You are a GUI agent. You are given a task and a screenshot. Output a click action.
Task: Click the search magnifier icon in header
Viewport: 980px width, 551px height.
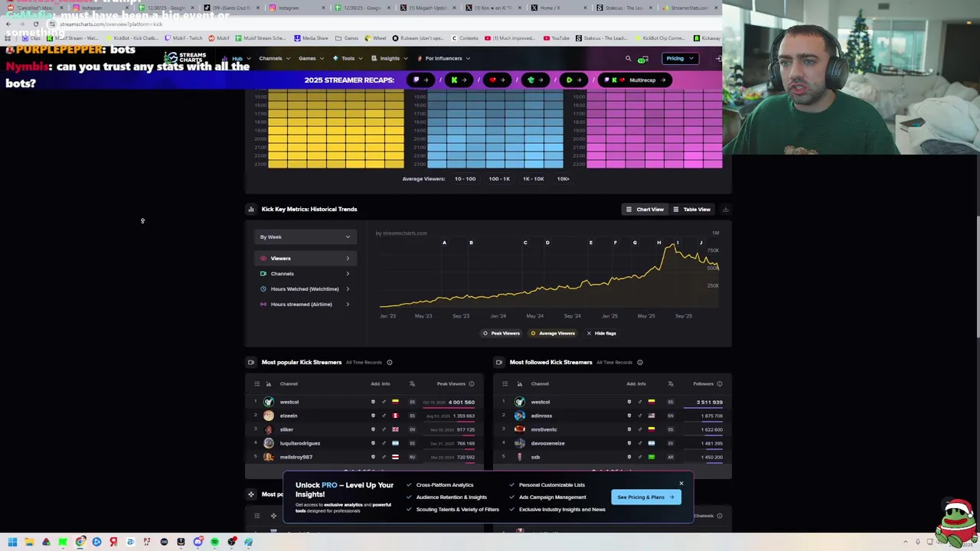(x=628, y=58)
